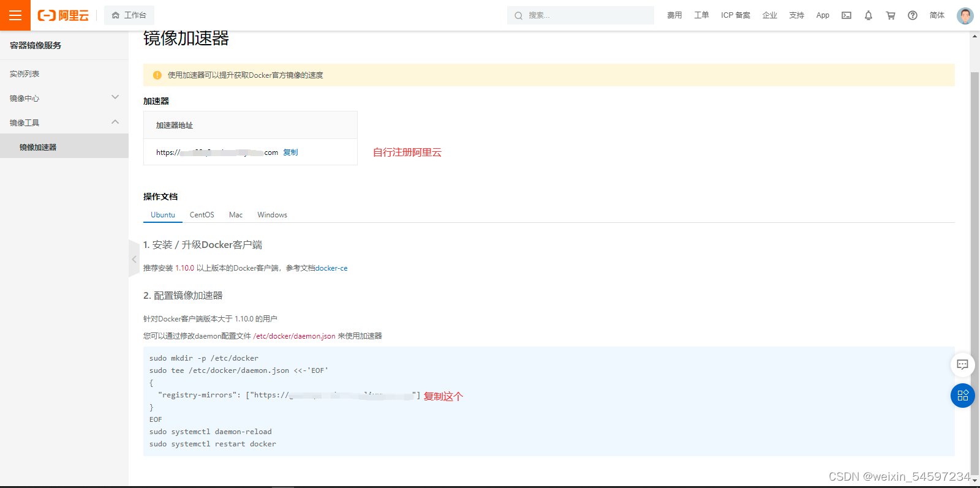Switch language via 简体
Screen dimensions: 980x488
(937, 15)
